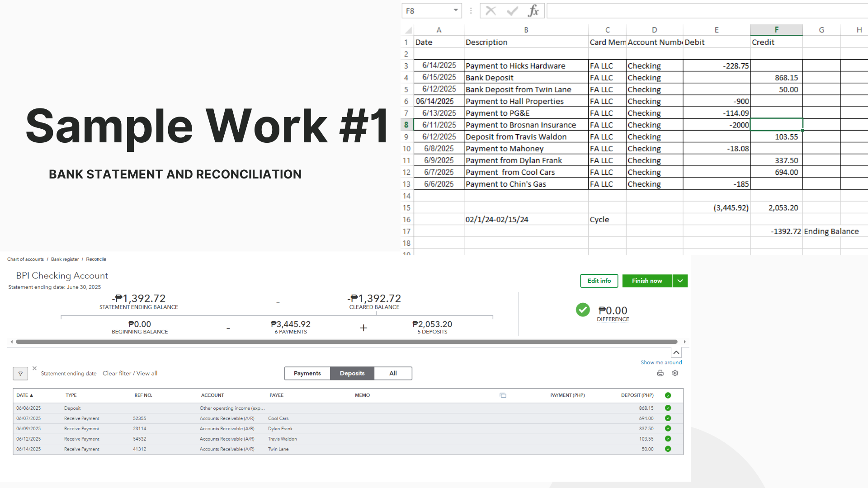868x488 pixels.
Task: Click the print icon above the table
Action: pyautogui.click(x=660, y=373)
